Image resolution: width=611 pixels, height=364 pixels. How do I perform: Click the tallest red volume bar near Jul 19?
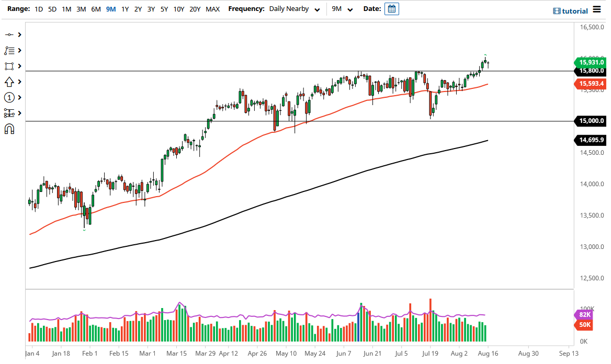tap(430, 321)
